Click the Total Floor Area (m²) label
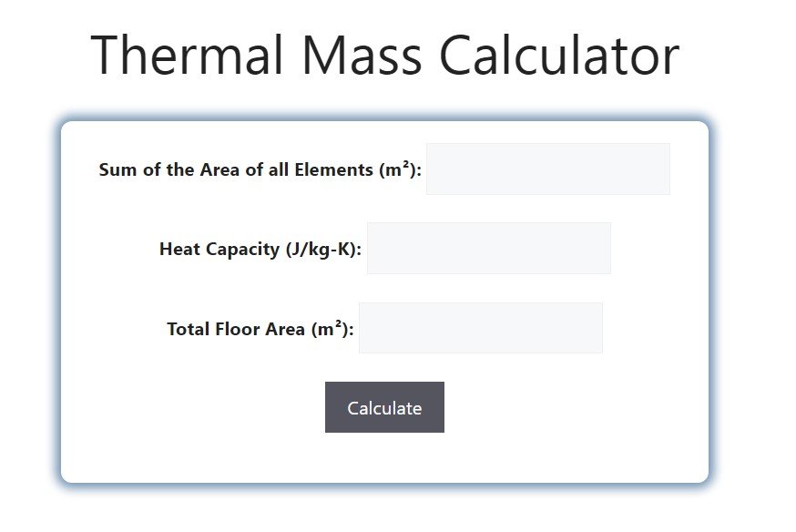This screenshot has height=532, width=796. (259, 328)
